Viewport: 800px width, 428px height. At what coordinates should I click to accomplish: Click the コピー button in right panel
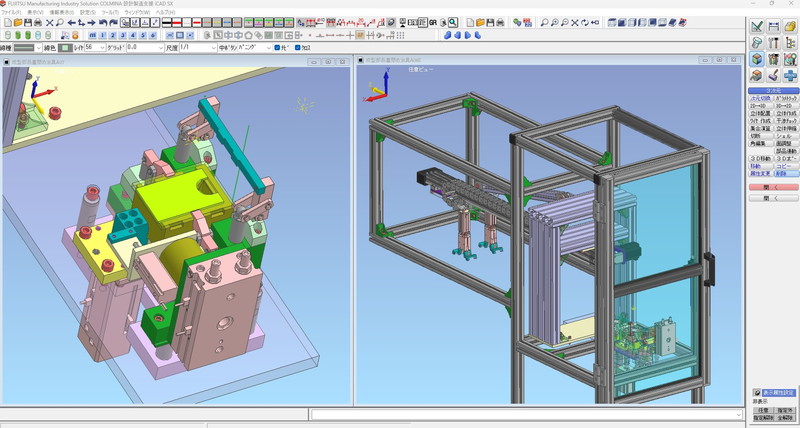(x=786, y=166)
